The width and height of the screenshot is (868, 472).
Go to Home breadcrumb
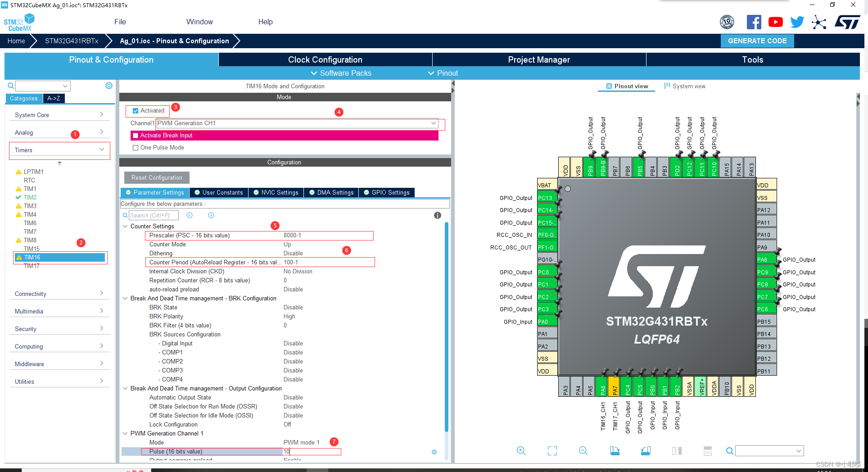(x=16, y=41)
